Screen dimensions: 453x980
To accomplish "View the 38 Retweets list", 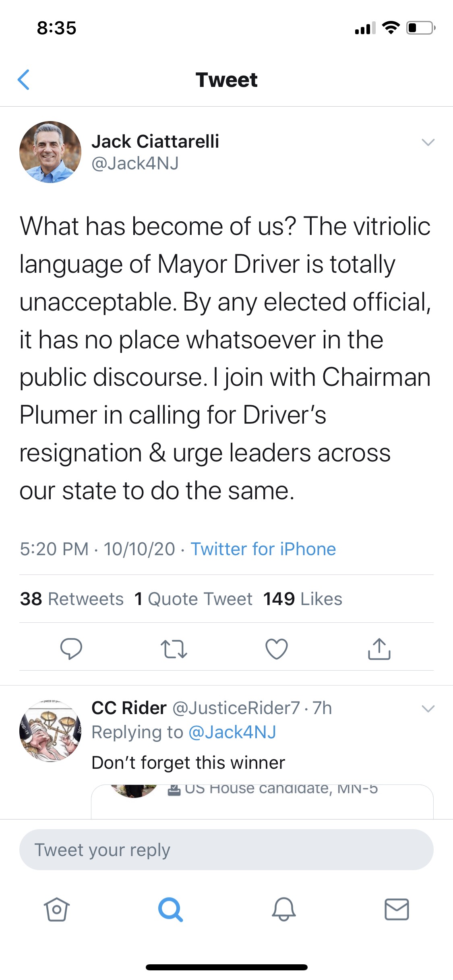I will coord(72,599).
